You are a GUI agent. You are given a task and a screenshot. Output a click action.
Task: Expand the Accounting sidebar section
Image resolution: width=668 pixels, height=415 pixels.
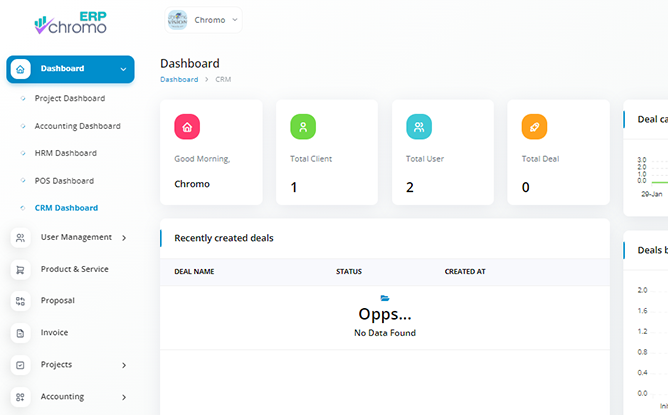(x=123, y=397)
